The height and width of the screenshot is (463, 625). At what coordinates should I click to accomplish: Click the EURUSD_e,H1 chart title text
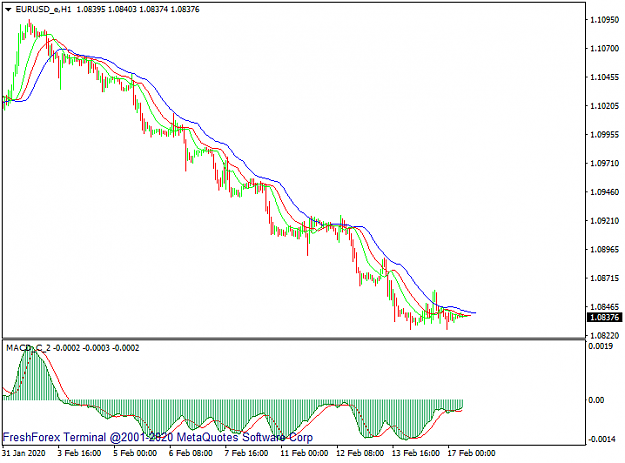point(43,9)
